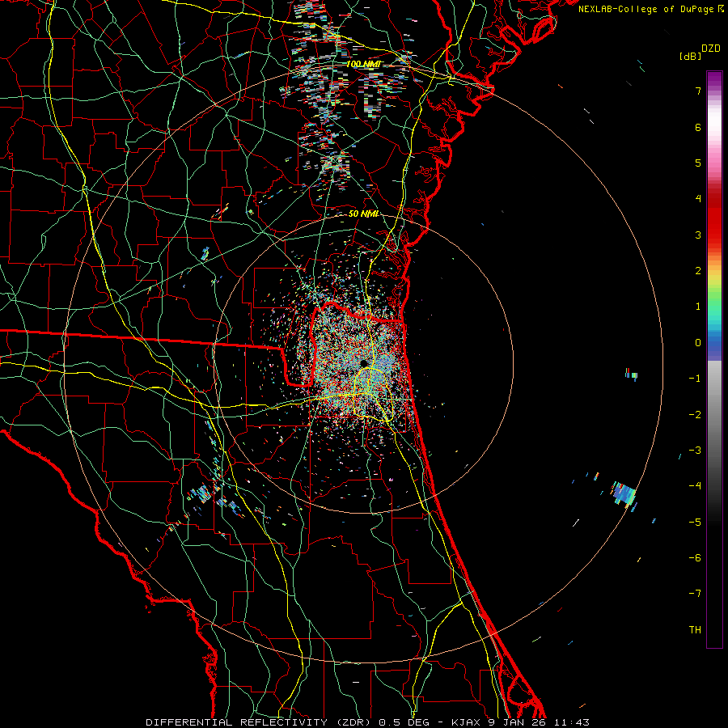This screenshot has width=728, height=728.
Task: Click the -1 dB tick label on the scale
Action: pyautogui.click(x=695, y=379)
